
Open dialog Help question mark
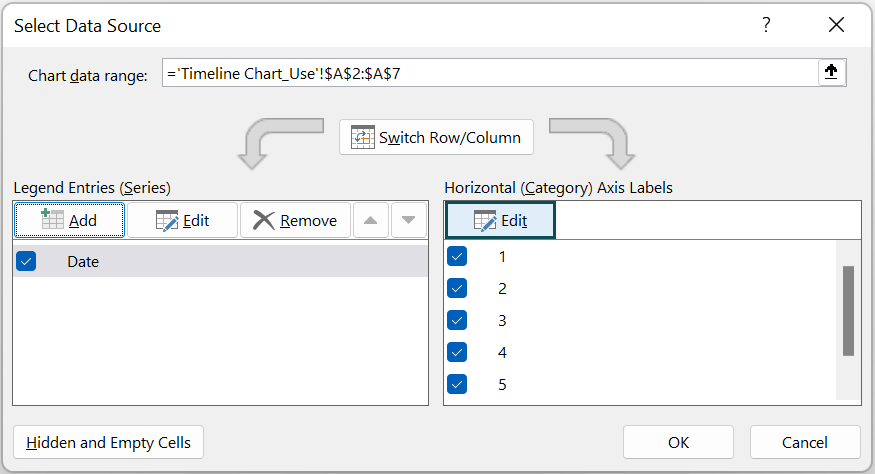767,25
